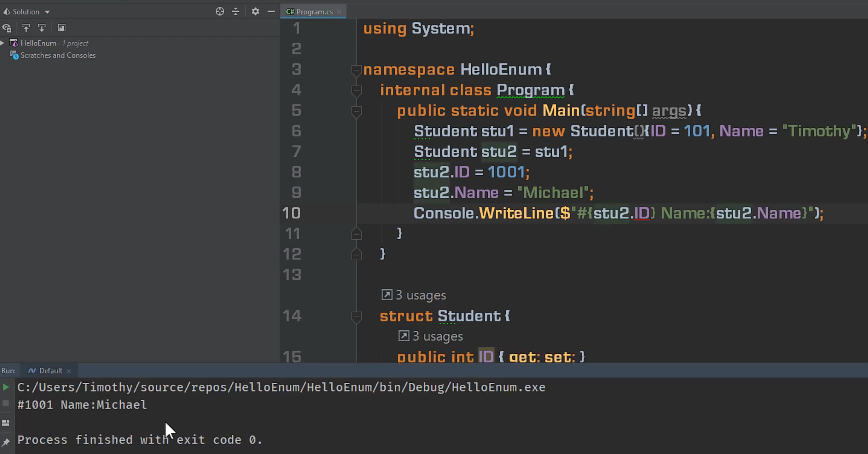This screenshot has height=454, width=868.
Task: Rerun the program with green play icon
Action: point(6,387)
